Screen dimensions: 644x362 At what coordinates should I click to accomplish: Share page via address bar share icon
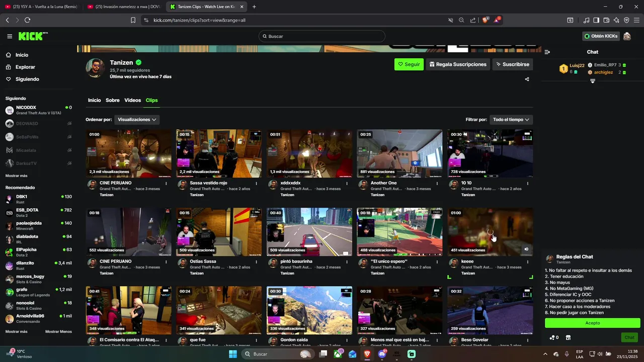click(x=473, y=20)
